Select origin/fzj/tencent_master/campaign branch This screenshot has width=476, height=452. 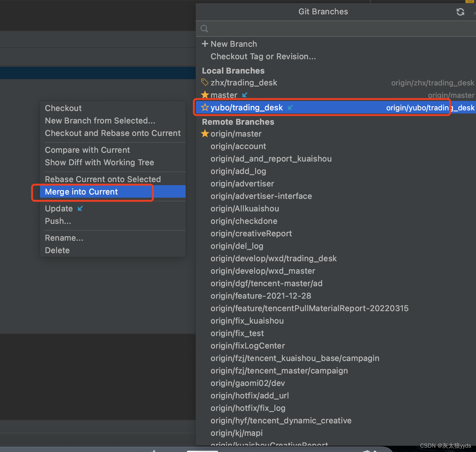(279, 371)
